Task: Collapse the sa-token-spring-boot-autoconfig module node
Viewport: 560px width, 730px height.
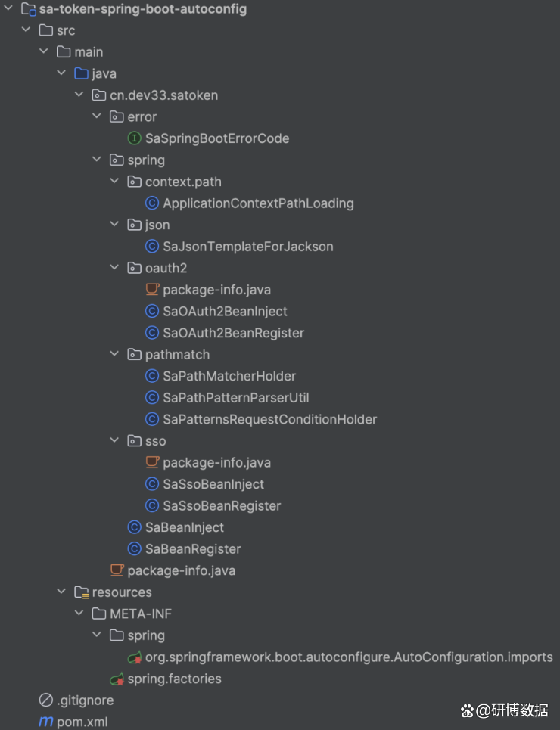Action: (x=8, y=8)
